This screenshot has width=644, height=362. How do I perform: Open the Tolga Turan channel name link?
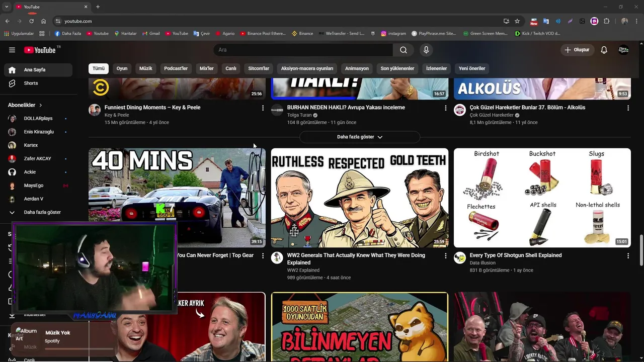point(299,115)
